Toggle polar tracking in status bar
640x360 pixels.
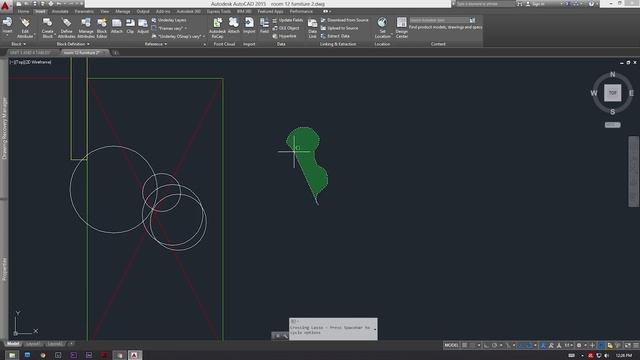tap(494, 345)
